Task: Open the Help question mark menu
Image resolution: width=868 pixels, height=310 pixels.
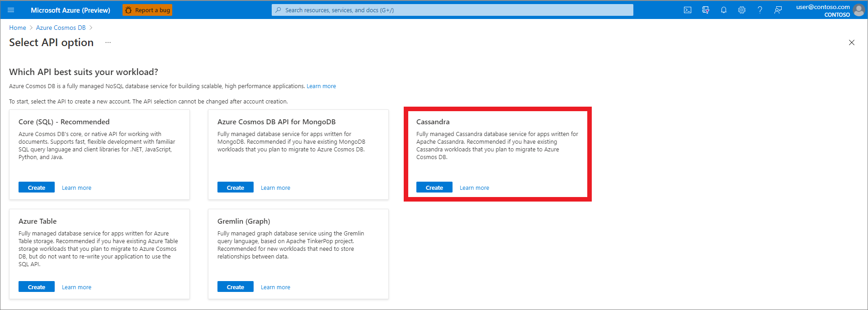Action: 759,10
